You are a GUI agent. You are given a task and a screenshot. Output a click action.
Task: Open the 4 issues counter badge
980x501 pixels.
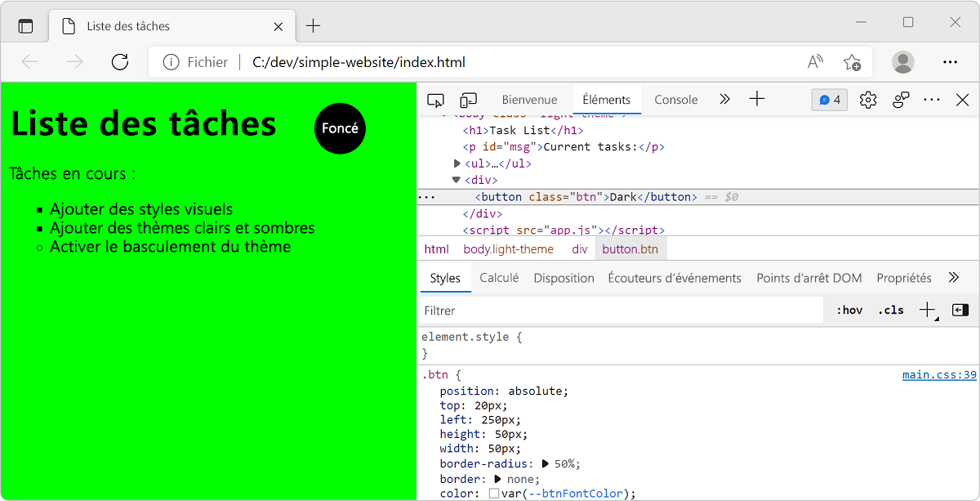[x=829, y=100]
